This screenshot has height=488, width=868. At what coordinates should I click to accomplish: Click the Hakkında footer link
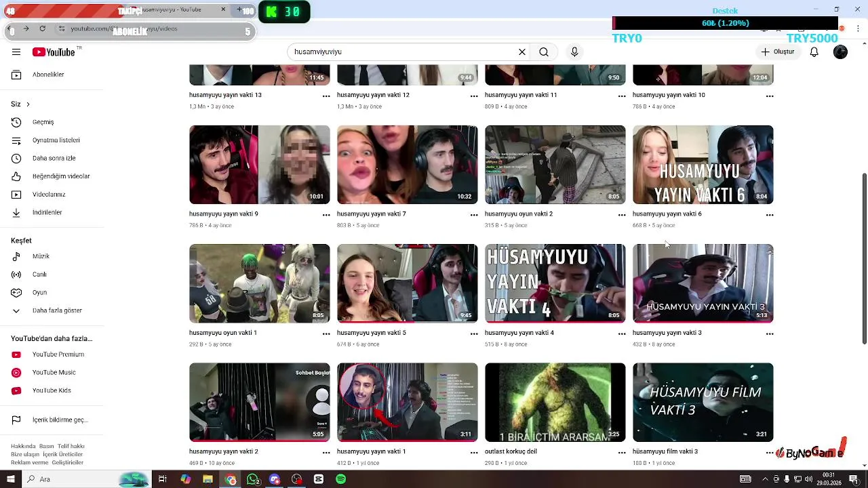[x=23, y=447]
